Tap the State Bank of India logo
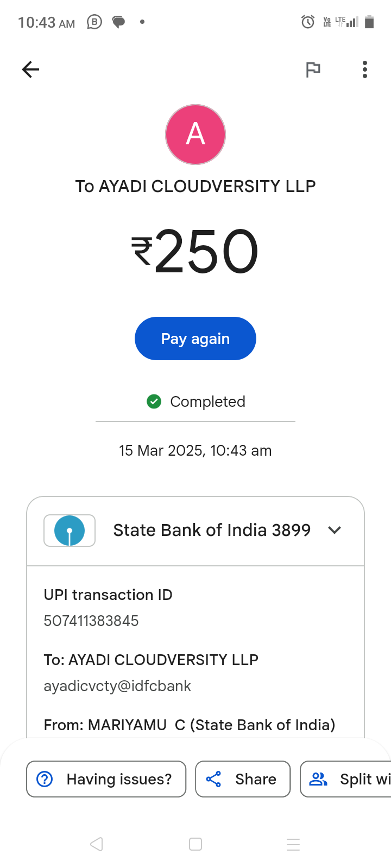Viewport: 391px width, 868px height. click(70, 531)
